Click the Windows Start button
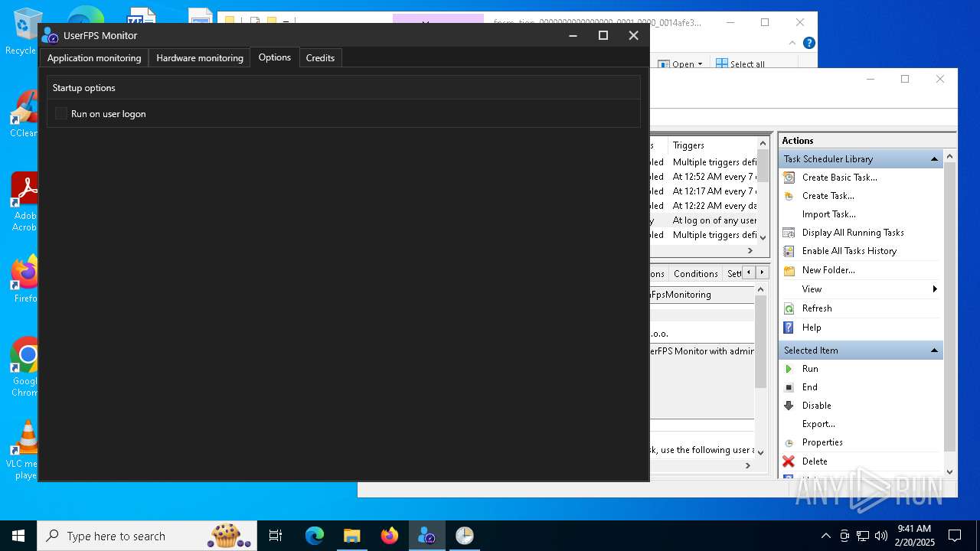The width and height of the screenshot is (980, 551). click(x=18, y=536)
